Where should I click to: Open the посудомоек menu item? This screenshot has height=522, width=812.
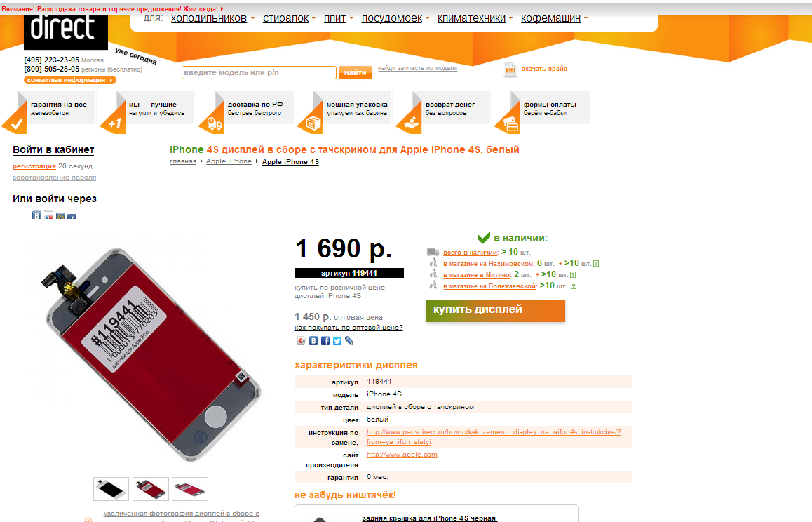[x=392, y=18]
